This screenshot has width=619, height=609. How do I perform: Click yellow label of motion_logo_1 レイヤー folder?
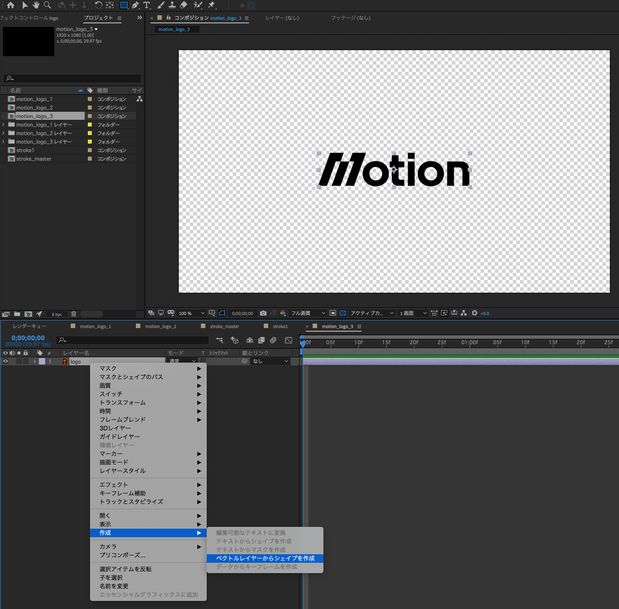pyautogui.click(x=90, y=125)
